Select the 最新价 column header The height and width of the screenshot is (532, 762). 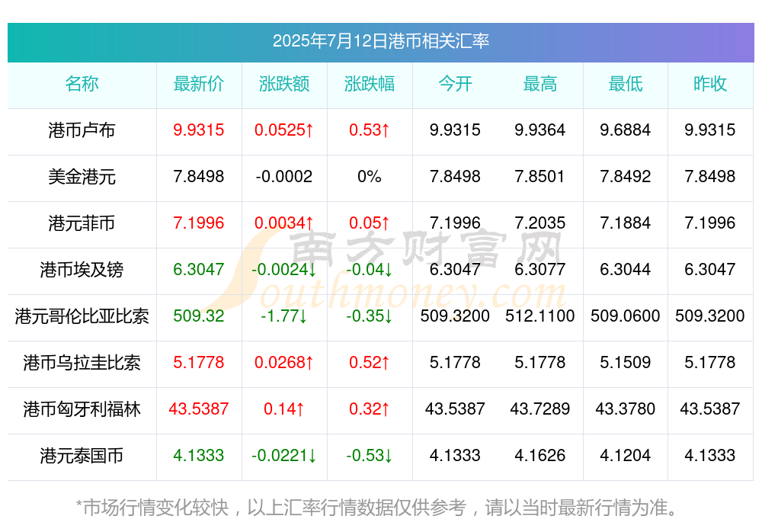click(x=199, y=84)
